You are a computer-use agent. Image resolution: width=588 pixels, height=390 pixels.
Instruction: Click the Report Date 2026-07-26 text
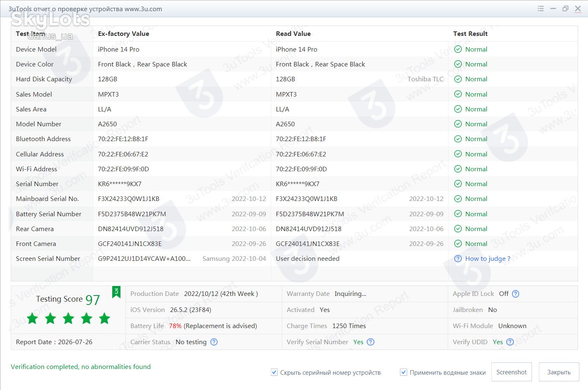[x=54, y=342]
